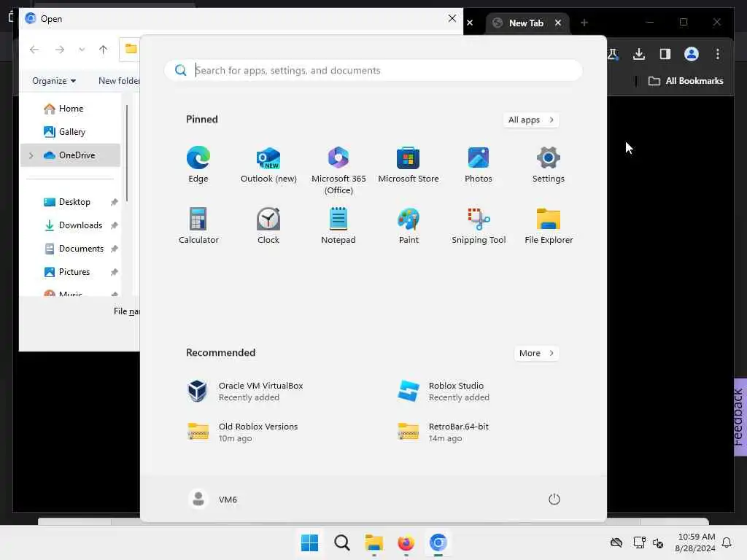
Task: Open notification bell in system tray
Action: coord(727,542)
